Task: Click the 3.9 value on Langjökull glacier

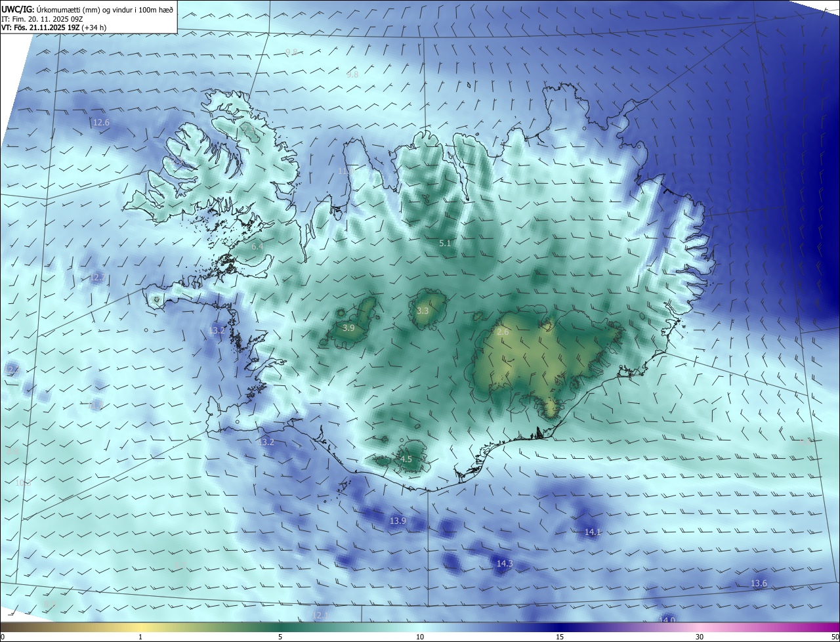Action: 348,328
